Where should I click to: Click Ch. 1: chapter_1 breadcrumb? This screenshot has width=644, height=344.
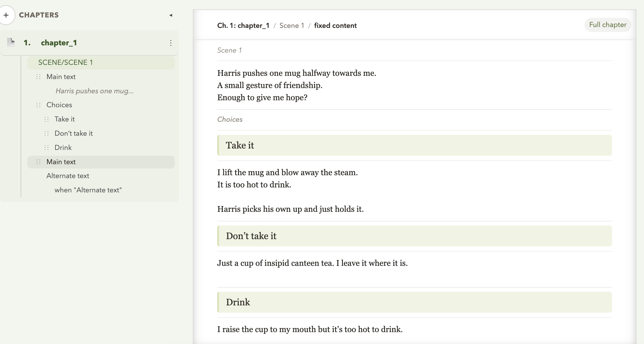(243, 26)
